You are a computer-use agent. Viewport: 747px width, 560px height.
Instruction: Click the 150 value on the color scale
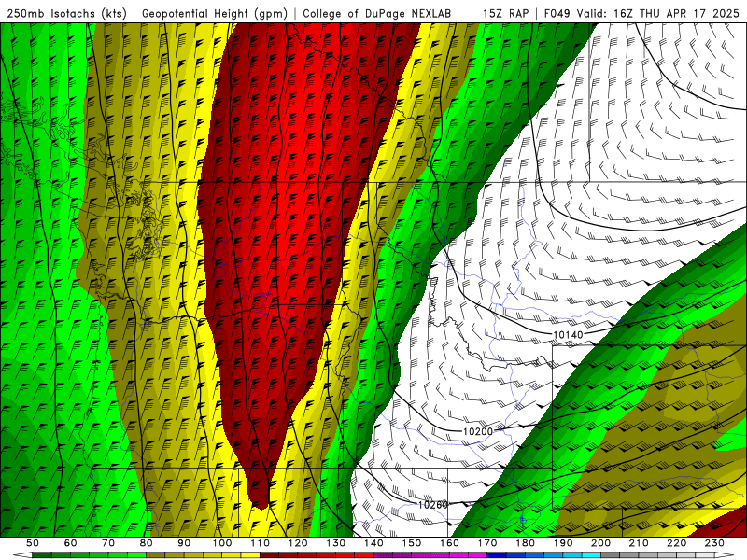click(411, 543)
